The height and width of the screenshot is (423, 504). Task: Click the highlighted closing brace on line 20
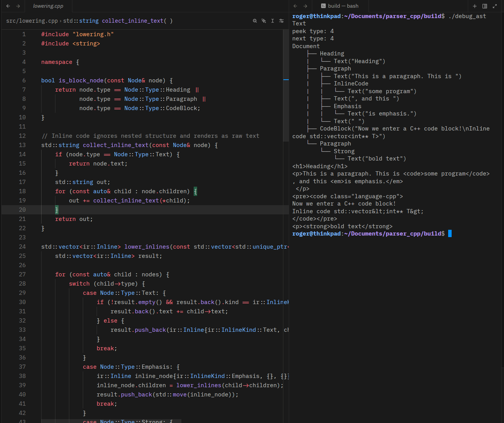click(x=57, y=210)
